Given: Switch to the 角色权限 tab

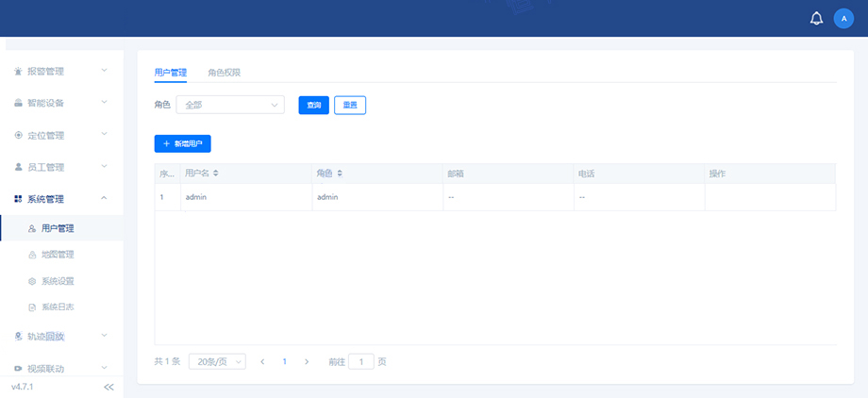Looking at the screenshot, I should 225,73.
